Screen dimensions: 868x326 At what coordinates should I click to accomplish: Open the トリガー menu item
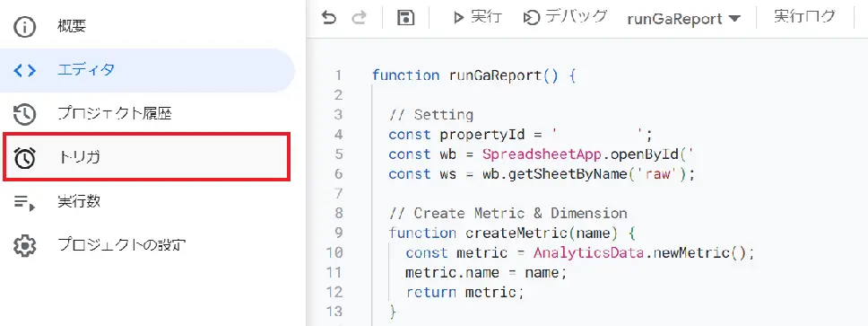pyautogui.click(x=146, y=157)
